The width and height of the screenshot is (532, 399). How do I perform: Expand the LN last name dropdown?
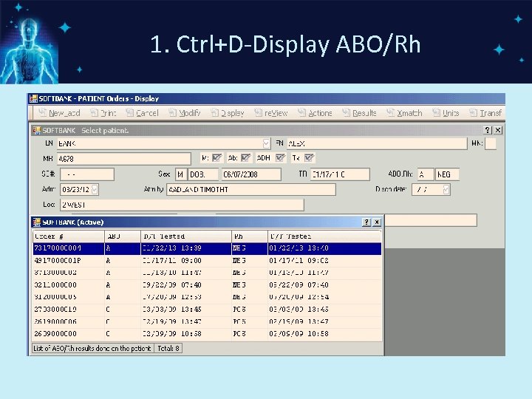tap(266, 143)
